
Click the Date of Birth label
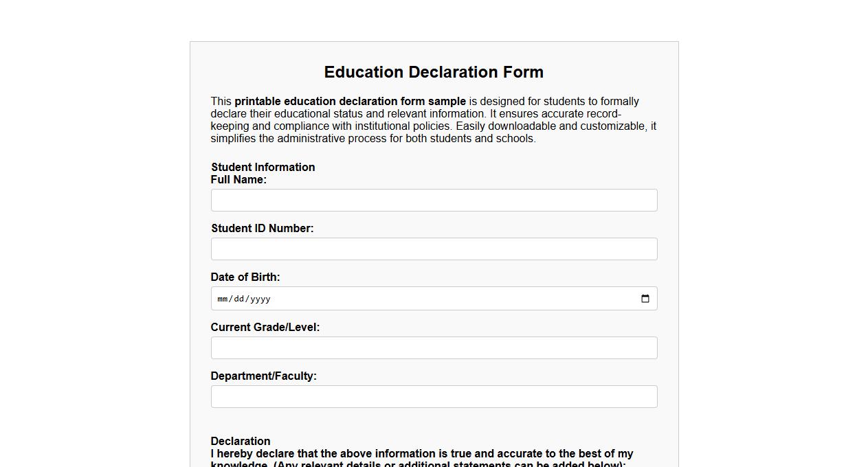[245, 277]
